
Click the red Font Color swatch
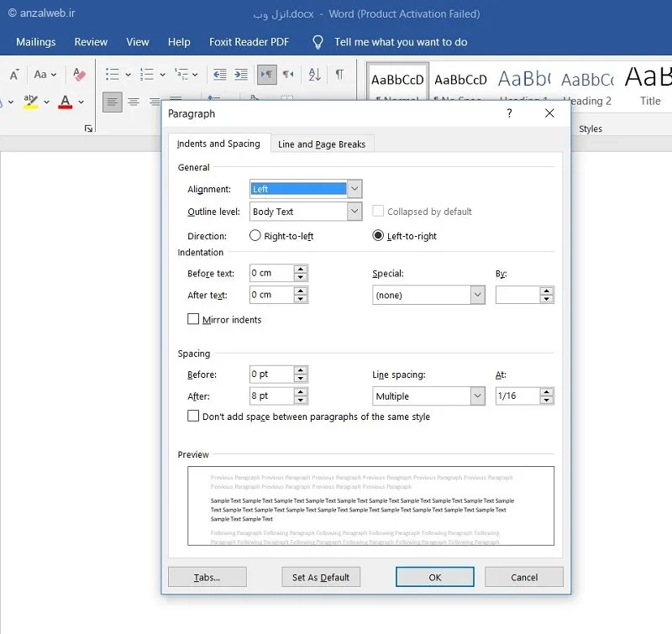click(66, 102)
